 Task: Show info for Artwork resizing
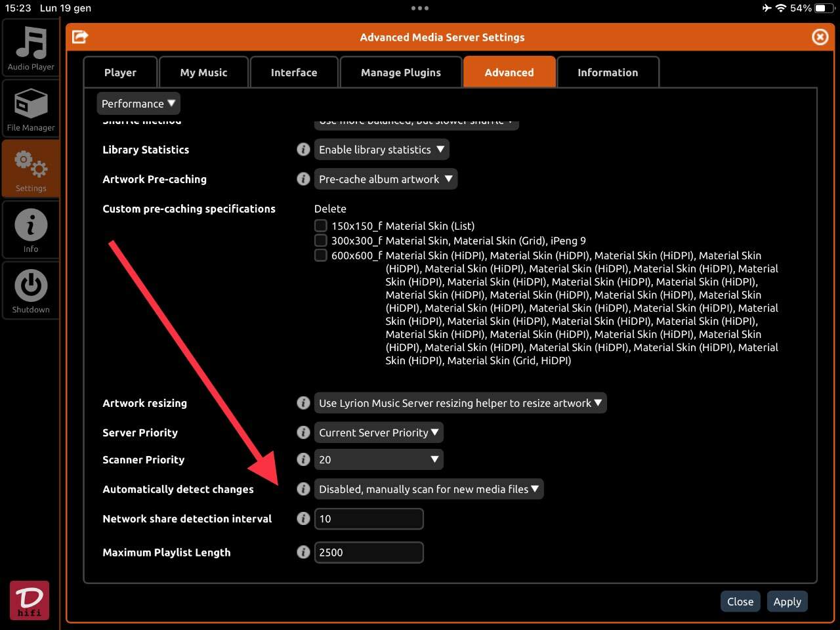pyautogui.click(x=303, y=403)
